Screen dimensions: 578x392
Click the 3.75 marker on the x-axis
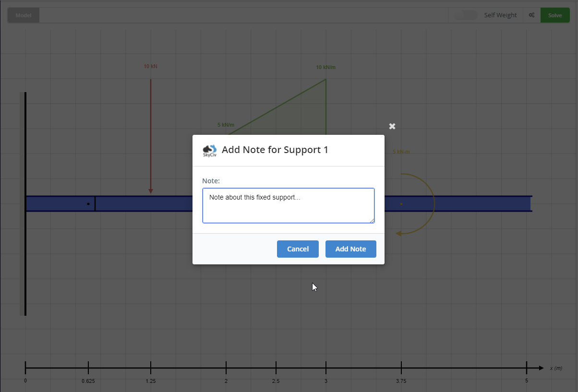[401, 368]
